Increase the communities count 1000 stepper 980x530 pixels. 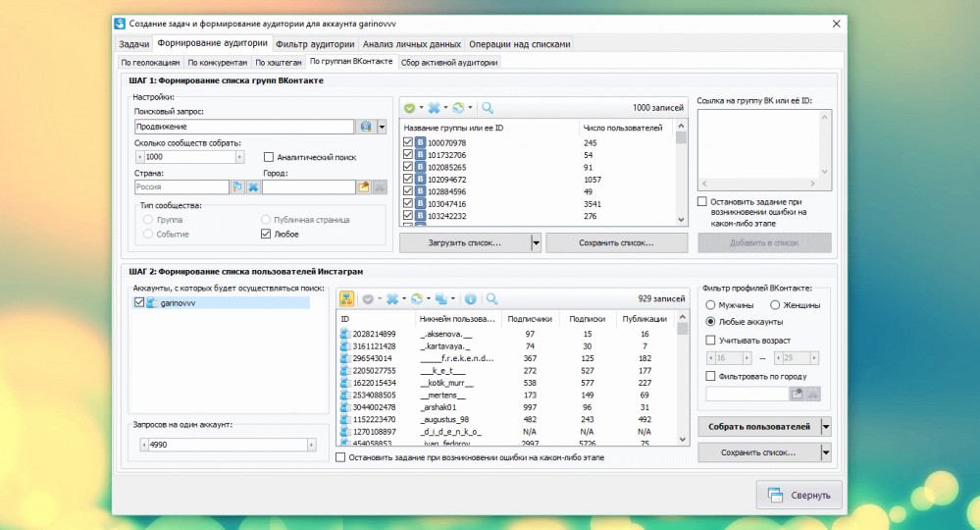pyautogui.click(x=239, y=157)
